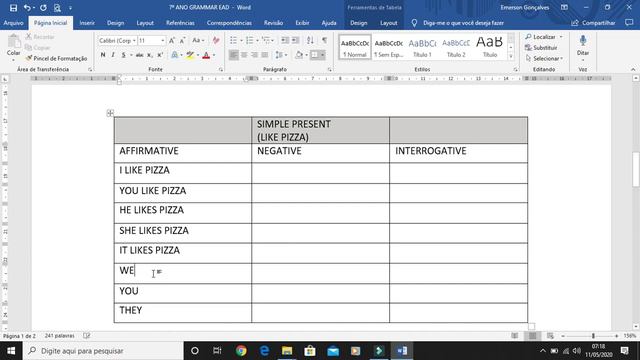Open the borders dropdown arrow
The height and width of the screenshot is (360, 640).
point(322,55)
